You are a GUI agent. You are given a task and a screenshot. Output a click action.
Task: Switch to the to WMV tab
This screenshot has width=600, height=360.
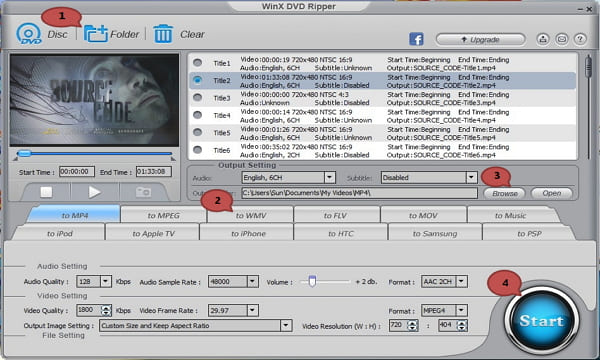251,215
